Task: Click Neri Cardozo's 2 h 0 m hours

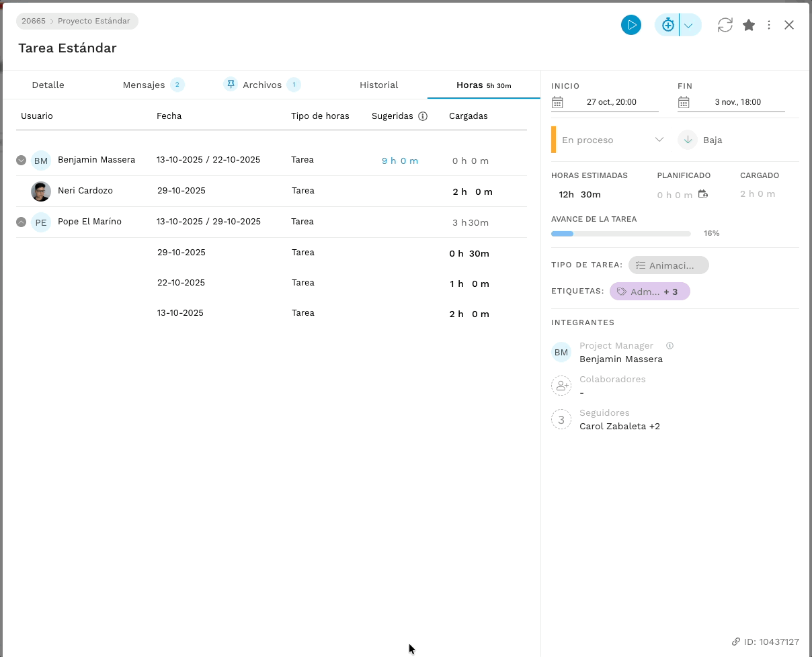Action: point(473,192)
